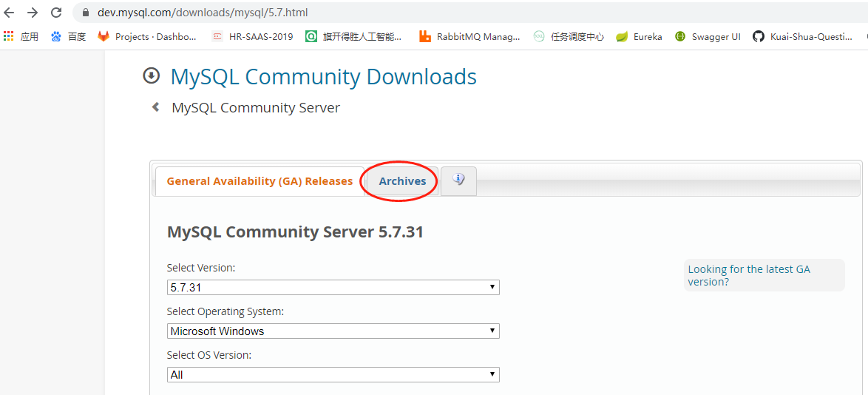868x395 pixels.
Task: Go back with the browser back arrow
Action: (x=10, y=12)
